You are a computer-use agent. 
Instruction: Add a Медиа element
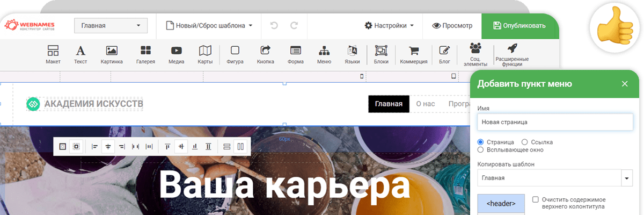coord(177,55)
